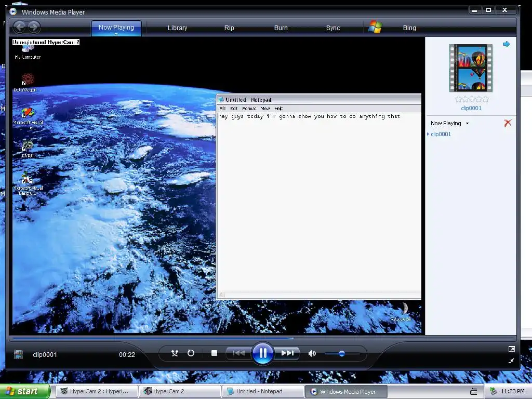This screenshot has height=399, width=532.
Task: Switch to full screen view
Action: pyautogui.click(x=511, y=349)
